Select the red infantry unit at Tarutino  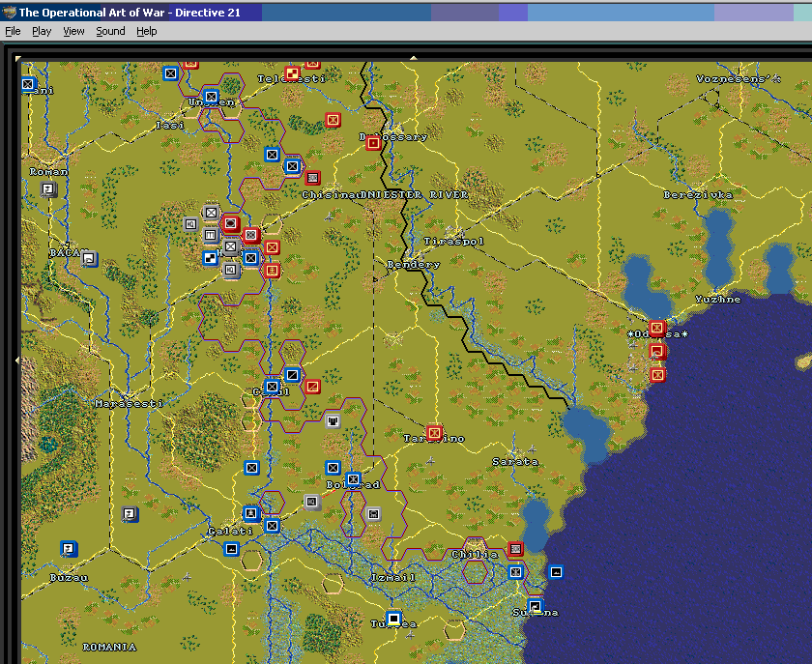(x=434, y=432)
